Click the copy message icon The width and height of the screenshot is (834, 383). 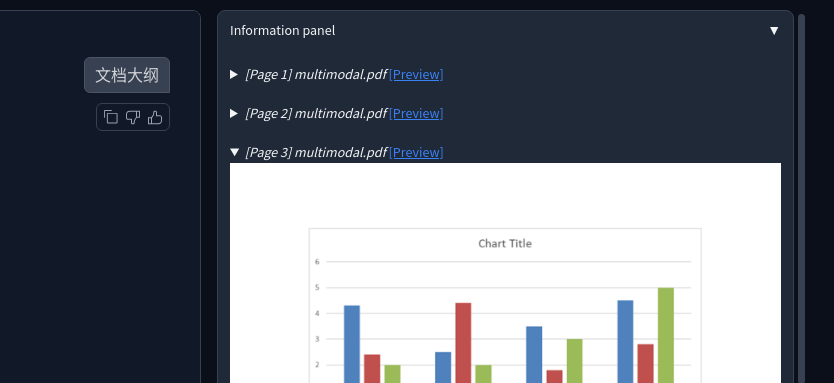click(x=111, y=117)
